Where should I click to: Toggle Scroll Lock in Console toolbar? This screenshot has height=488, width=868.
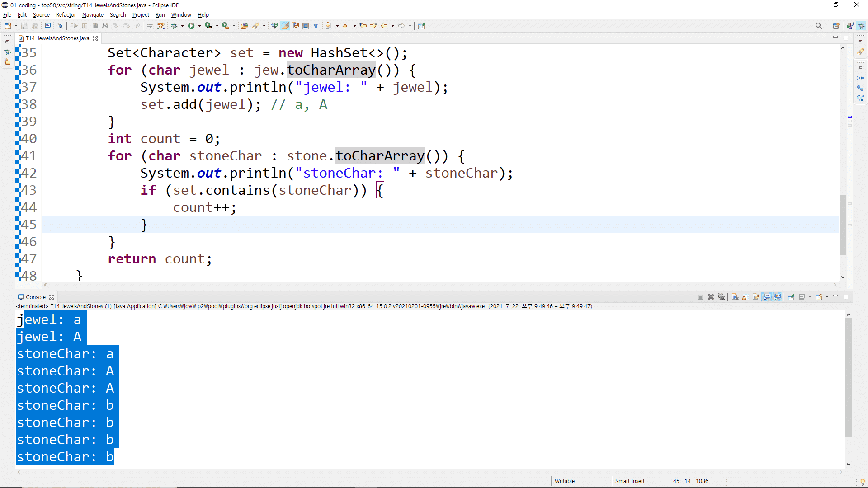[745, 297]
